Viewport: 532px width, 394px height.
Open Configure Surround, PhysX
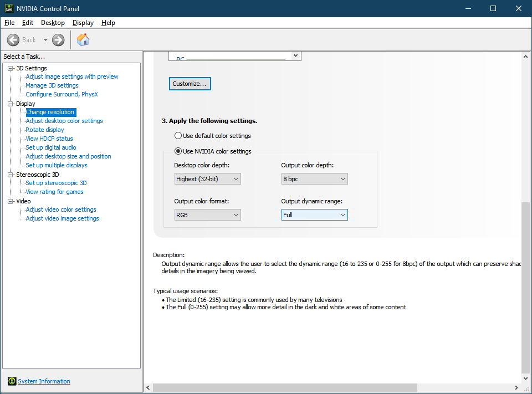point(62,94)
